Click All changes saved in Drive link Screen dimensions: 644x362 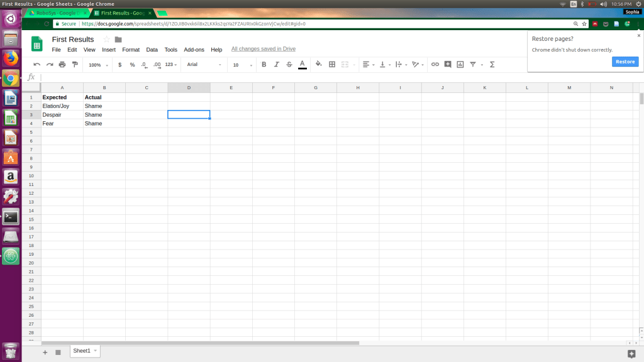click(x=263, y=49)
